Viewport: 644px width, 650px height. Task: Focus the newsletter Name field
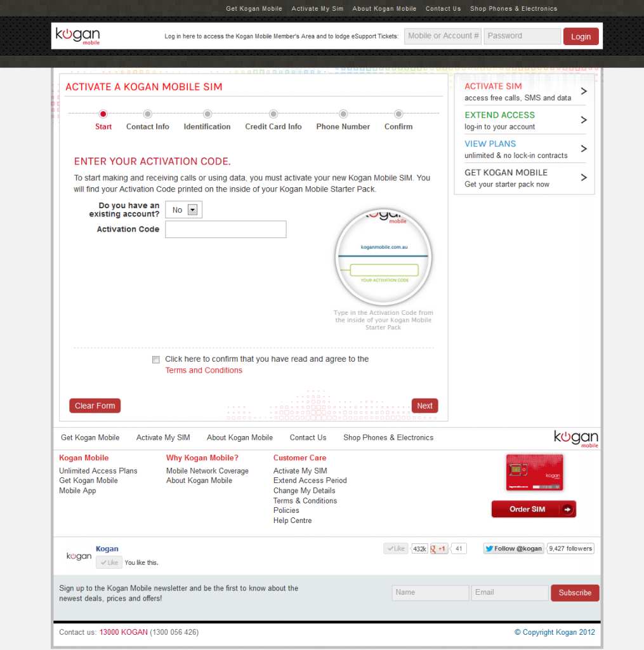pyautogui.click(x=430, y=593)
